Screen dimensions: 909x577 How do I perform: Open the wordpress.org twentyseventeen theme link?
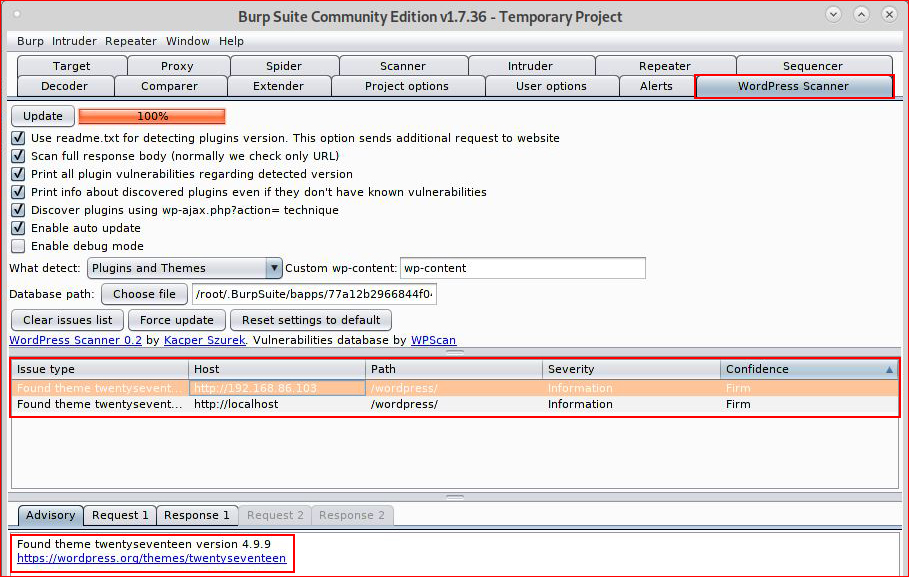(x=151, y=558)
